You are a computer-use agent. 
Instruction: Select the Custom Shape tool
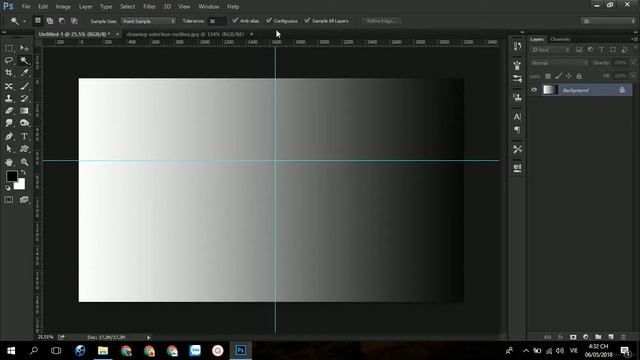tap(24, 149)
